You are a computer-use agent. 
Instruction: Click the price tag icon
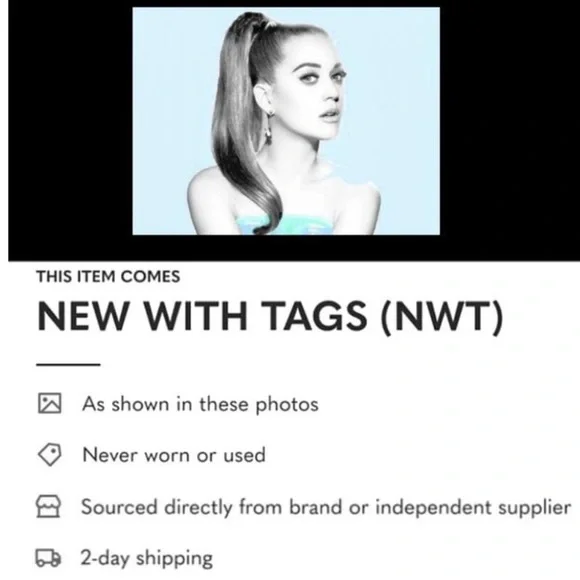tap(50, 453)
